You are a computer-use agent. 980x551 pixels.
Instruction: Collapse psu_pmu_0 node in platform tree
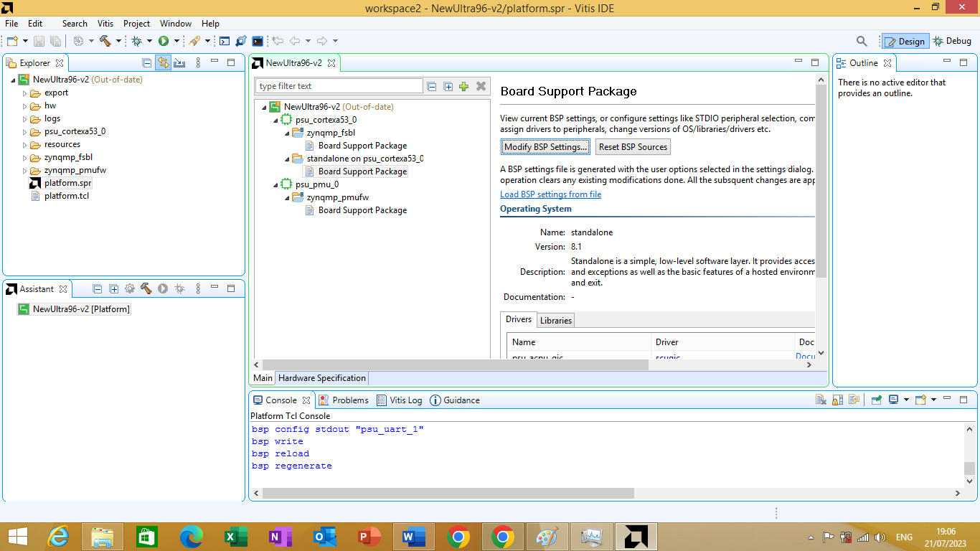pyautogui.click(x=276, y=184)
